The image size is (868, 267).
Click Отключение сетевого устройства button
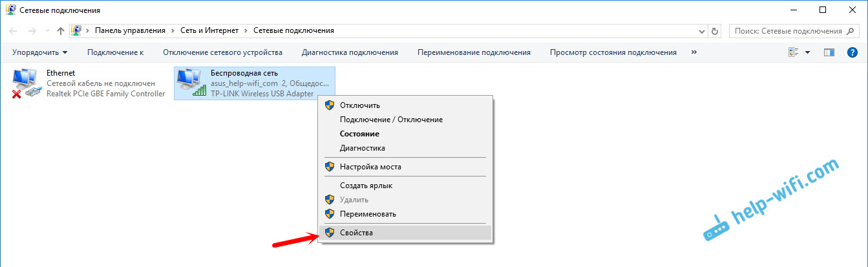click(222, 52)
